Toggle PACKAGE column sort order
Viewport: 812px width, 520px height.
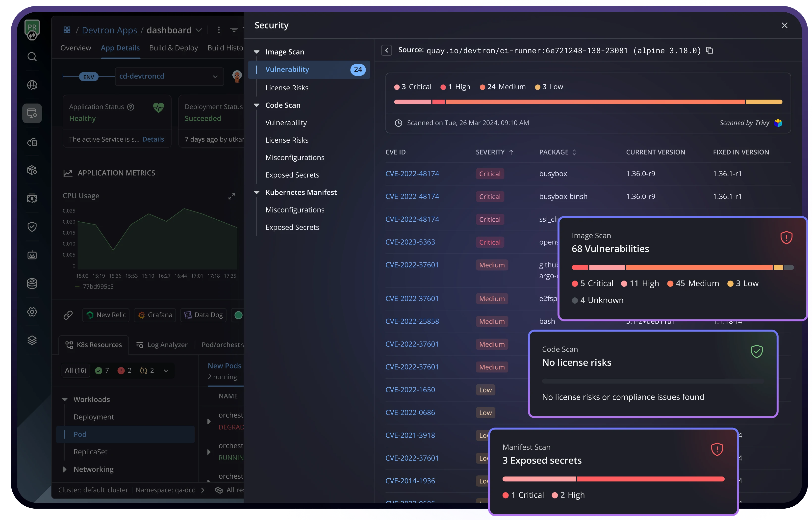coord(574,152)
